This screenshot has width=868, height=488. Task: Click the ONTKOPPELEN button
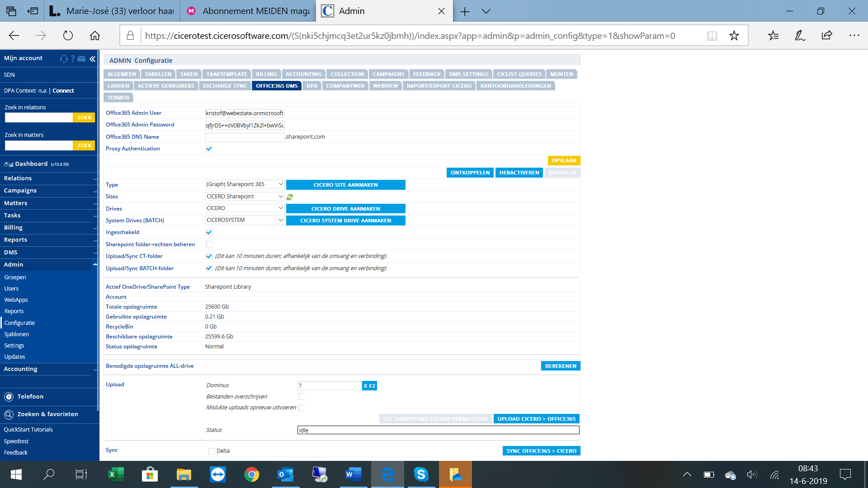[x=470, y=173]
